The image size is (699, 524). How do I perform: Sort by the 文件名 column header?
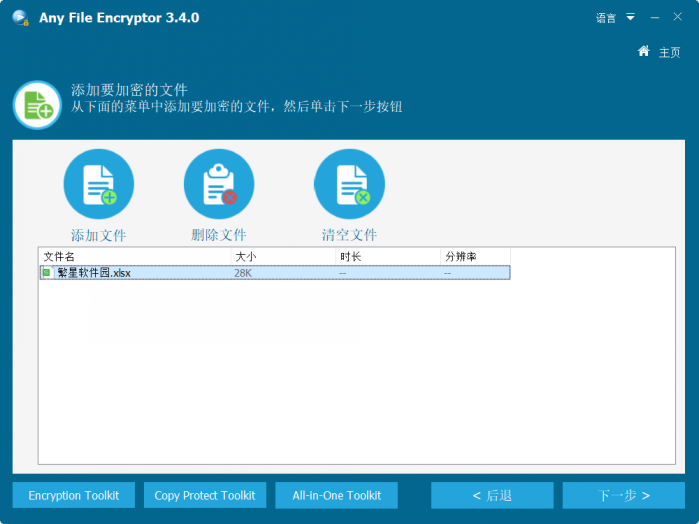pos(136,256)
